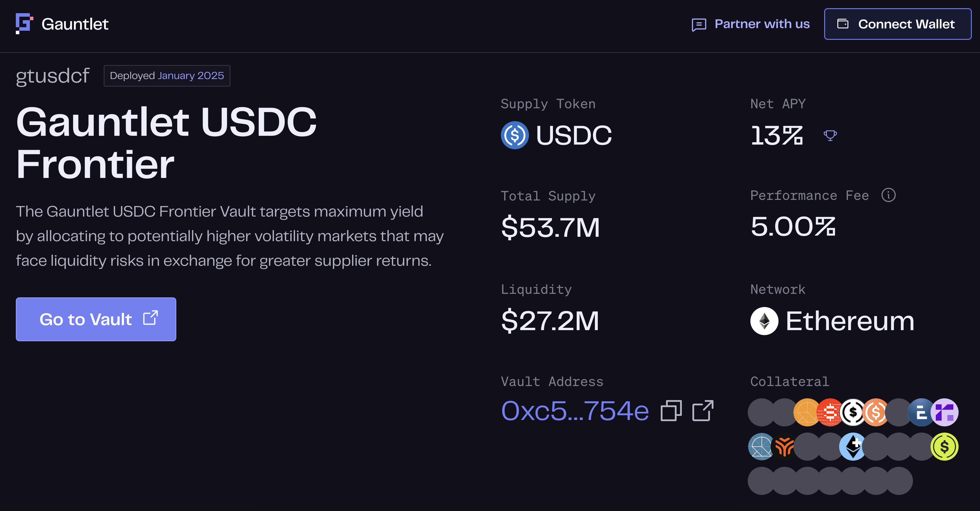Click the Connect Wallet button
Viewport: 980px width, 511px height.
pos(897,24)
